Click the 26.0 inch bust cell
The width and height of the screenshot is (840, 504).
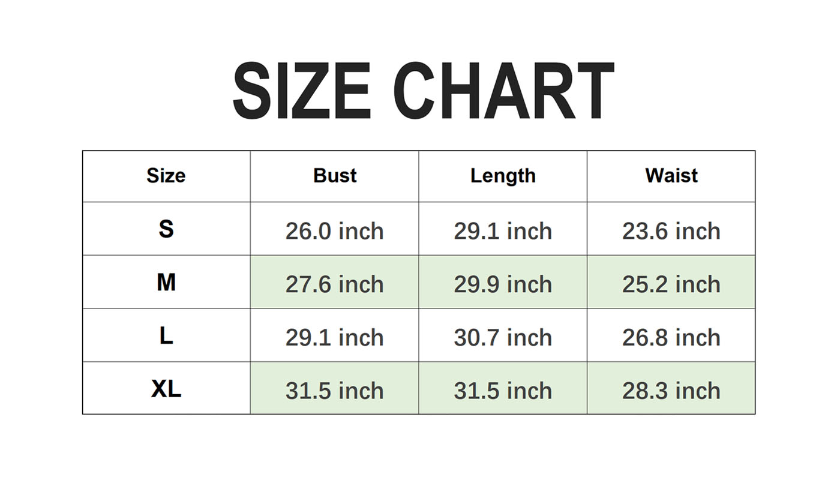(x=335, y=231)
